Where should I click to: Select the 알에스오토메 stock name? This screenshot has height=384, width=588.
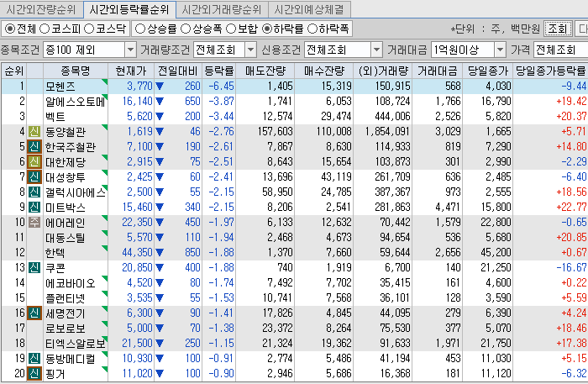coord(76,102)
